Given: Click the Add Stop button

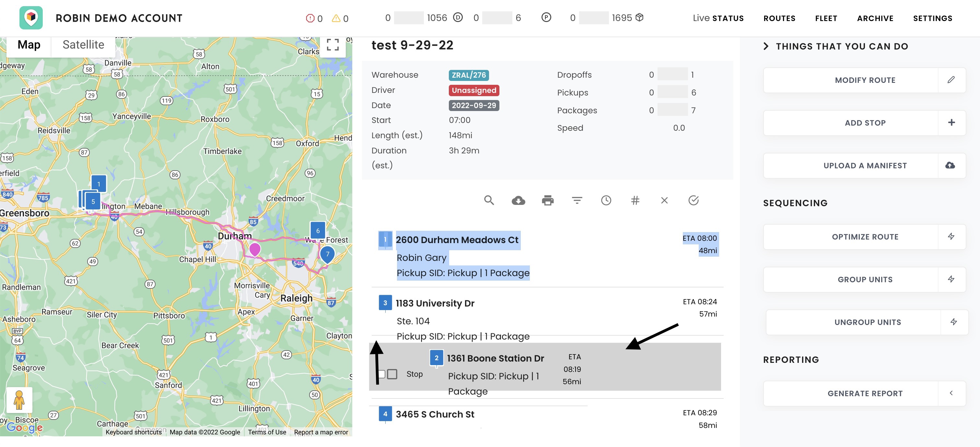Looking at the screenshot, I should pyautogui.click(x=865, y=123).
